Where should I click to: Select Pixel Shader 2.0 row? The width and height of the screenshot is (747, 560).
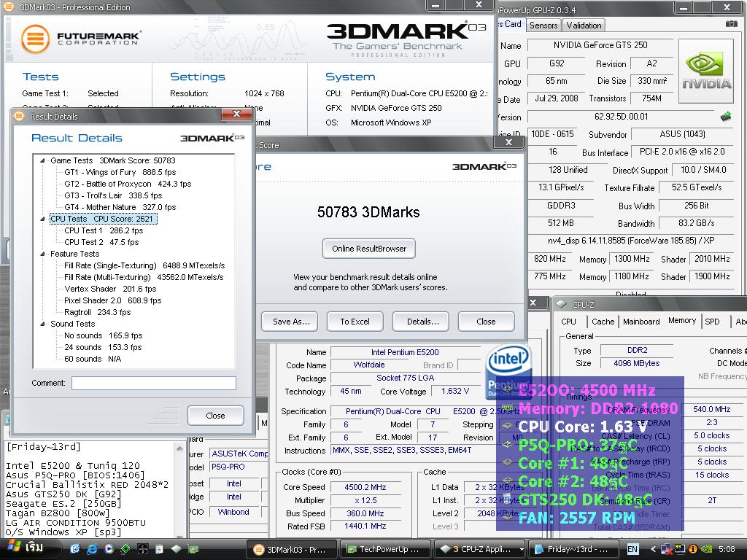(113, 300)
